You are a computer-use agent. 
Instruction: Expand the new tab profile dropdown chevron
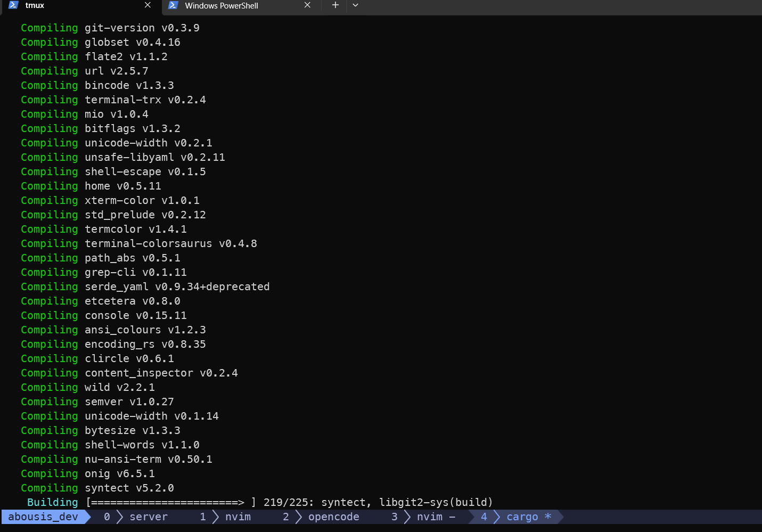355,5
